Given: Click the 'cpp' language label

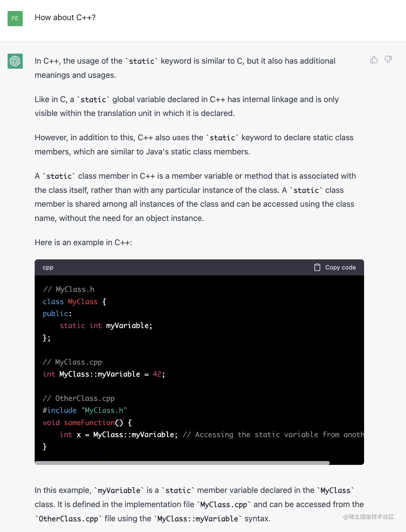Looking at the screenshot, I should pyautogui.click(x=48, y=267).
